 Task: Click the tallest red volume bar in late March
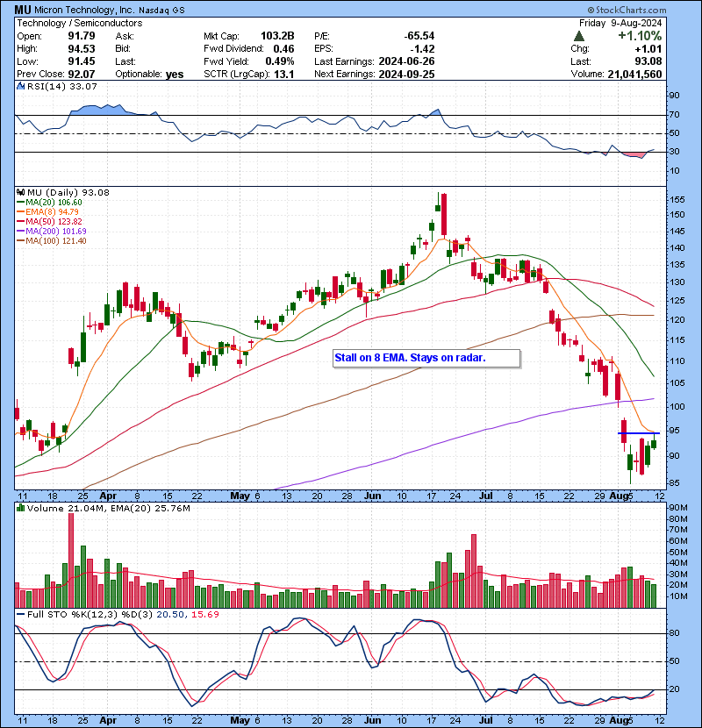click(71, 560)
